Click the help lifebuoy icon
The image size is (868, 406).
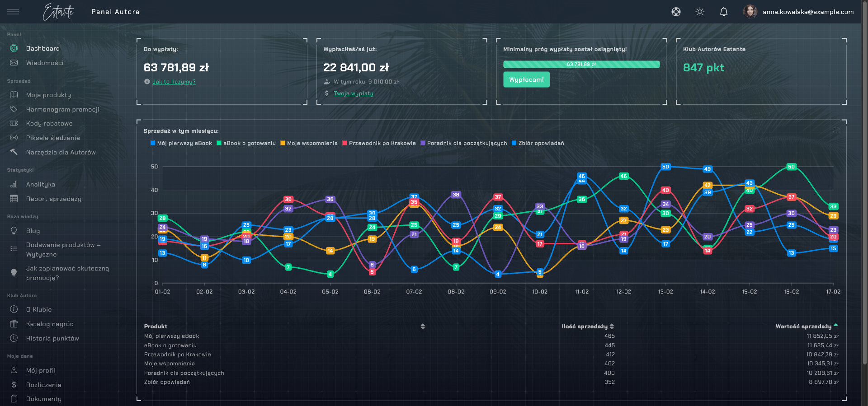point(676,12)
